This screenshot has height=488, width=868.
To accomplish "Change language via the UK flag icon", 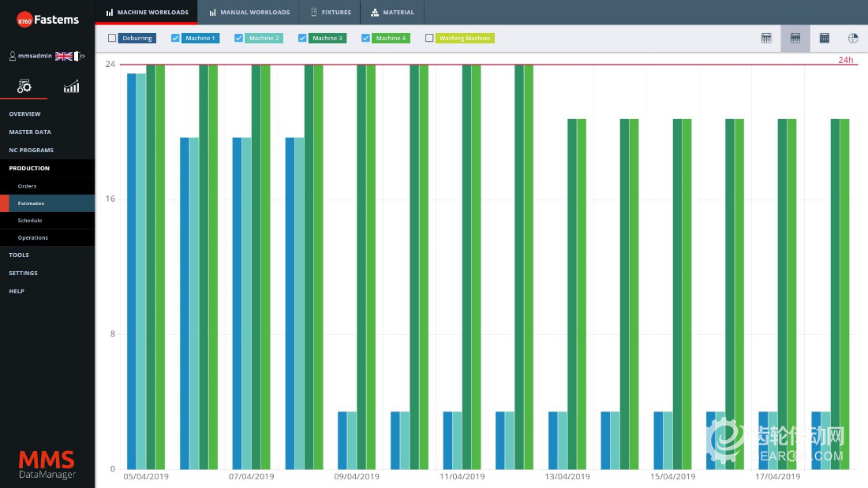I will [x=63, y=56].
